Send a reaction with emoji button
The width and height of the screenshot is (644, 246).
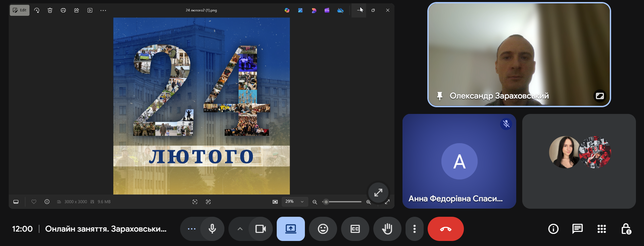[323, 229]
